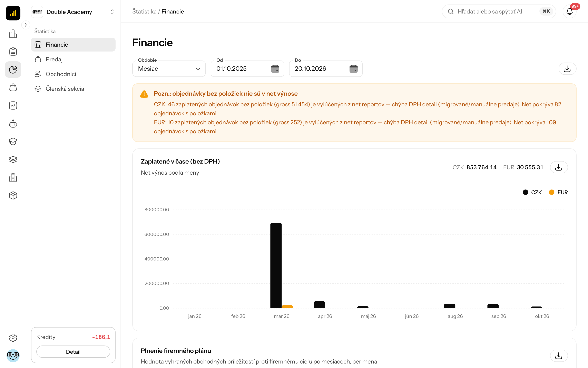
Task: Download the whole Financie report
Action: click(567, 69)
